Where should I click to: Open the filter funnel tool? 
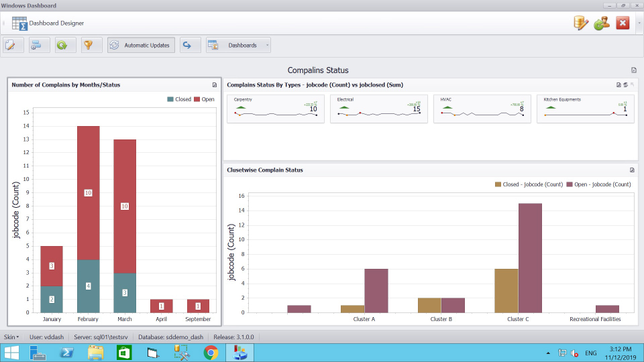[x=87, y=45]
